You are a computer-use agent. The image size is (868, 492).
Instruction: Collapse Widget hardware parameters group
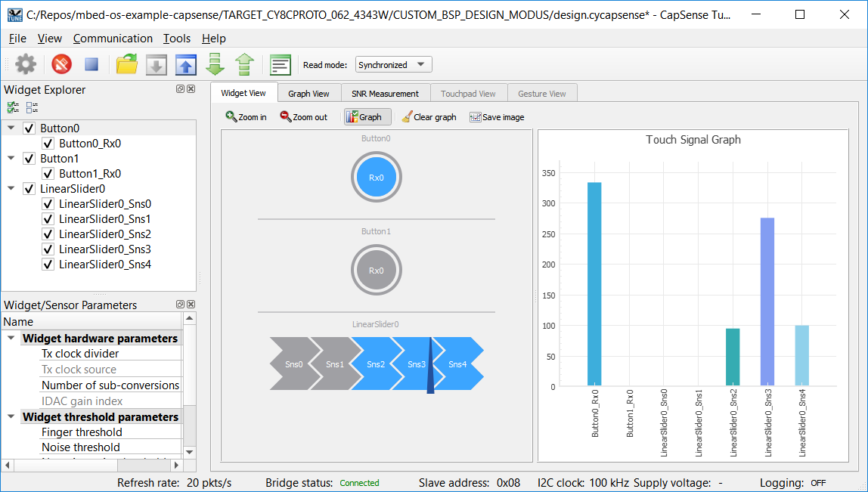pos(11,338)
